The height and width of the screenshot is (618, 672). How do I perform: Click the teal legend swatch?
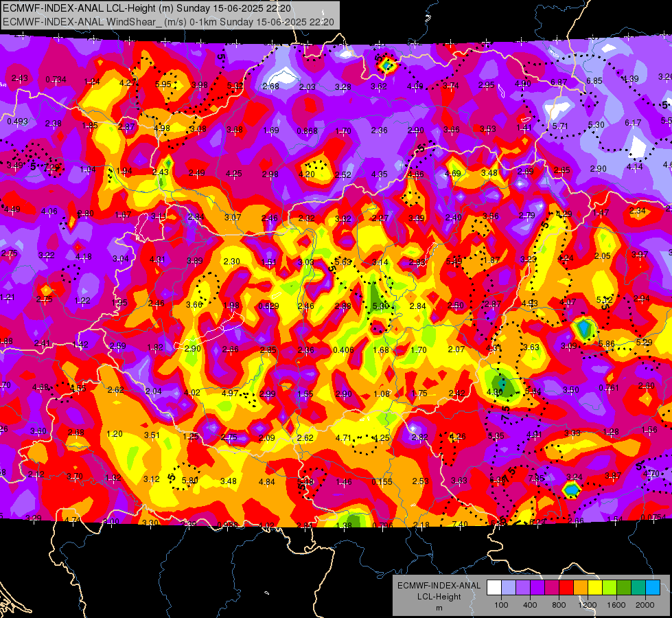[638, 588]
